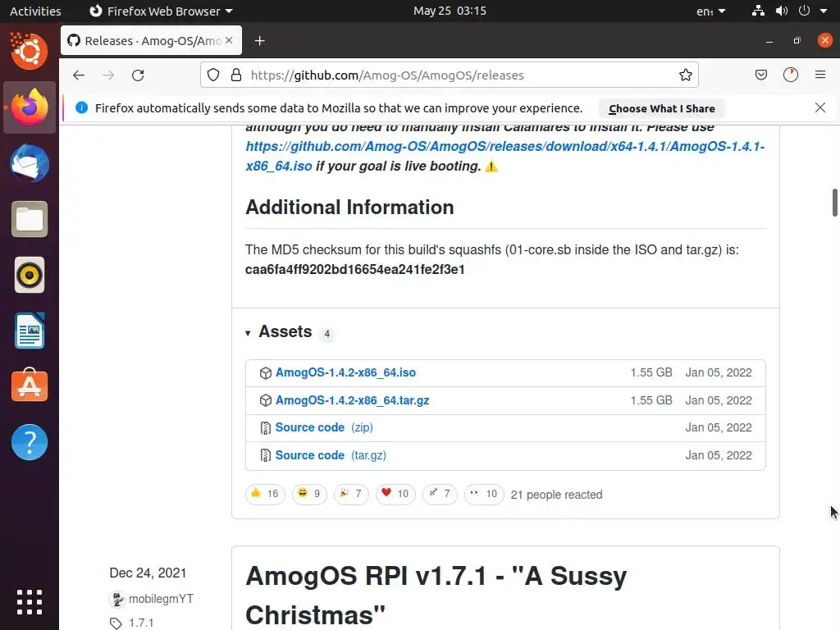Collapse the Assets section triangle
This screenshot has height=630, width=840.
[x=248, y=333]
